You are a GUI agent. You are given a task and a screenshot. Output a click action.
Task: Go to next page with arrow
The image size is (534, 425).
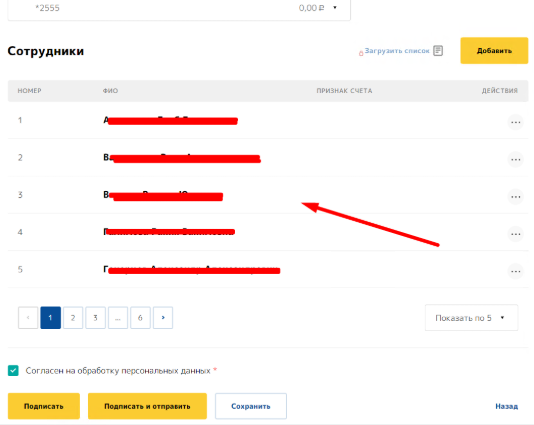pos(163,318)
